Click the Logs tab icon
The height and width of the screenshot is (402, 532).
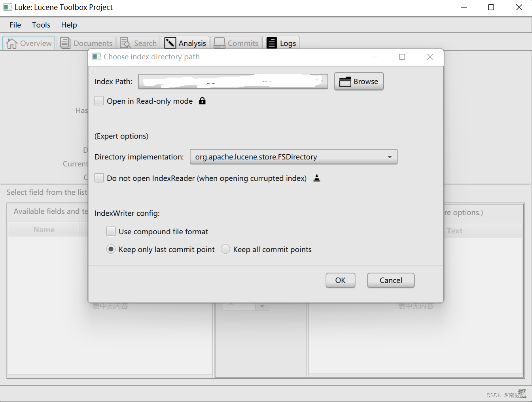tap(272, 43)
